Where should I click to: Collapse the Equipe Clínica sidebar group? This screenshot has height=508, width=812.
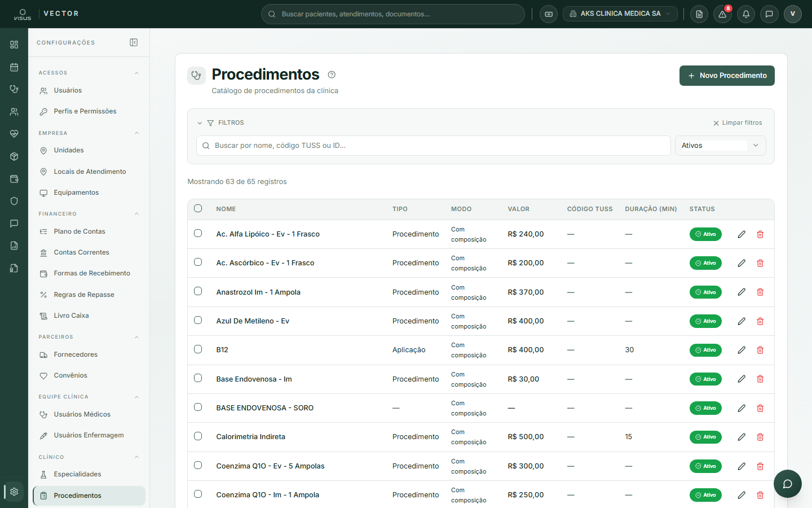136,397
